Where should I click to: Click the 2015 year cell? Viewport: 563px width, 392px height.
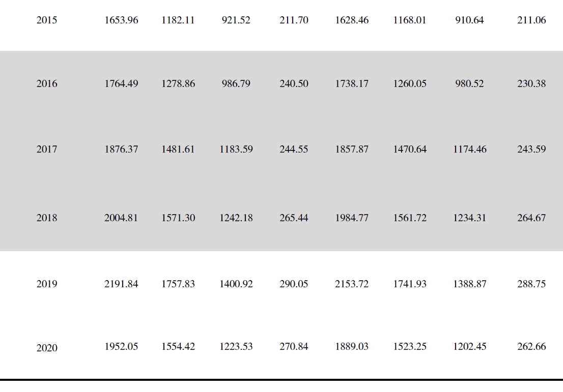point(47,21)
